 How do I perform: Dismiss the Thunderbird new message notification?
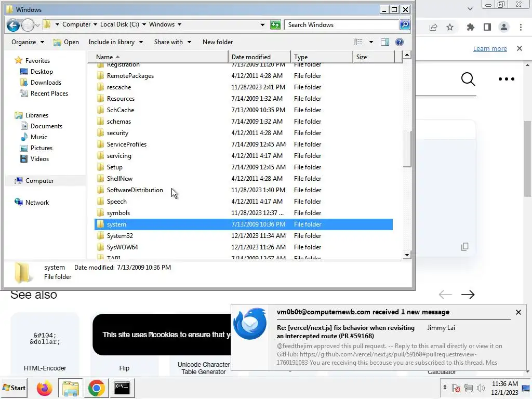click(518, 312)
